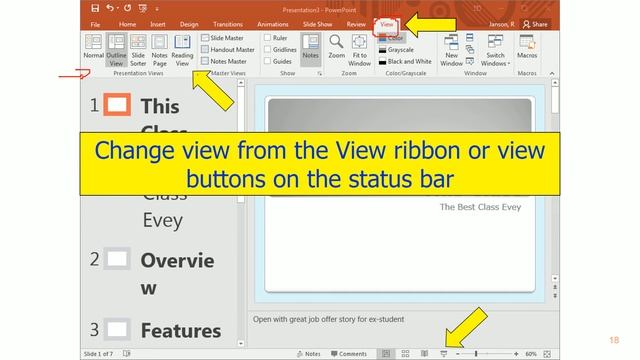640x360 pixels.
Task: Open Handout Master view
Action: click(228, 49)
